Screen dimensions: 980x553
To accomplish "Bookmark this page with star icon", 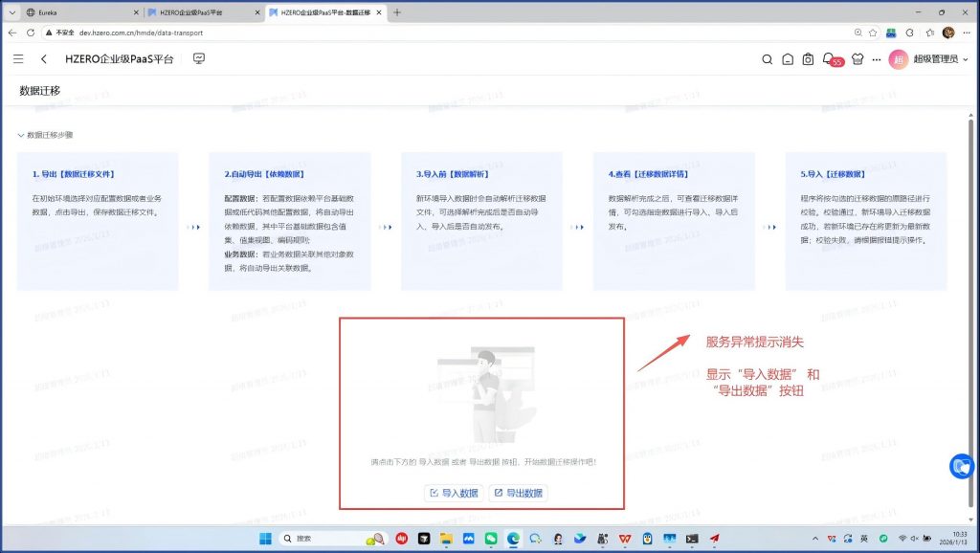I will pyautogui.click(x=876, y=33).
